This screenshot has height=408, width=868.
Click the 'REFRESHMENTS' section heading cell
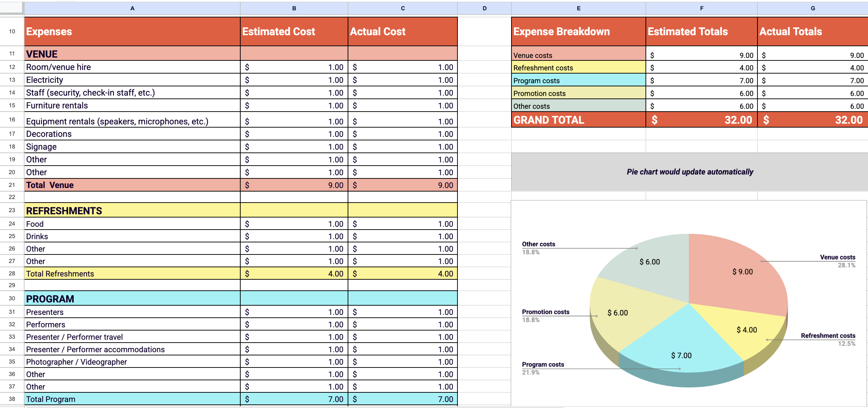(x=132, y=210)
